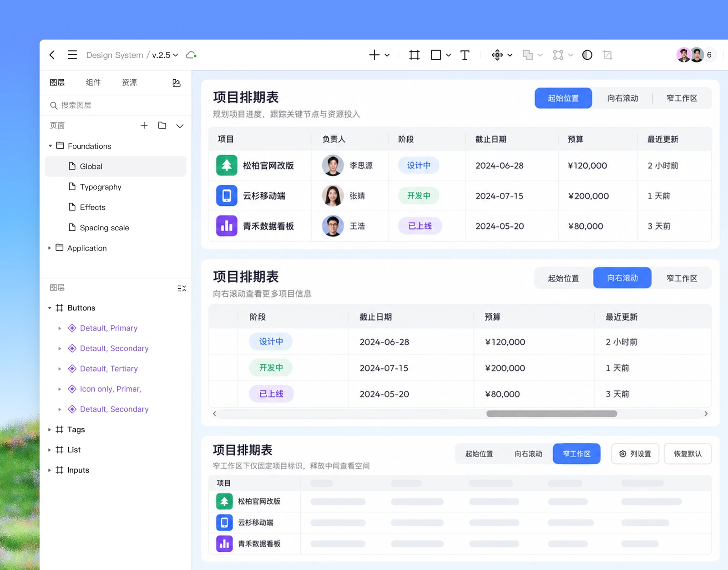Image resolution: width=728 pixels, height=570 pixels.
Task: Collapse the Buttons frame
Action: (x=50, y=308)
